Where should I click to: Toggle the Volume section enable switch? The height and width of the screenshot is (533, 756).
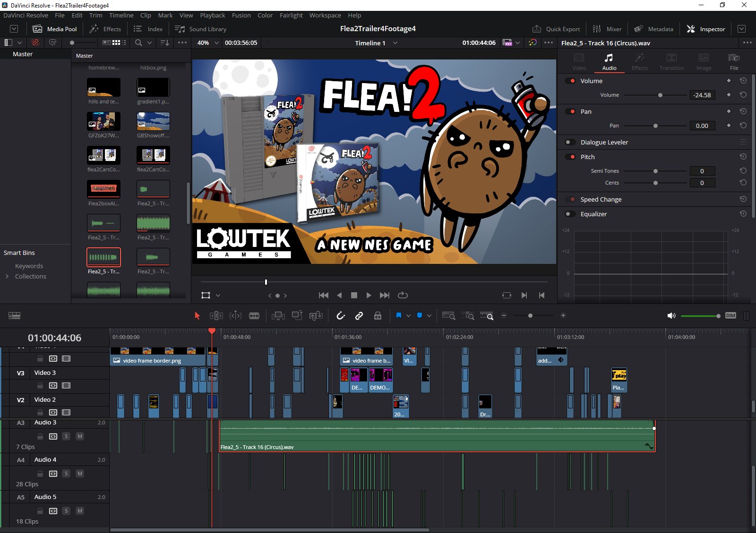[570, 81]
